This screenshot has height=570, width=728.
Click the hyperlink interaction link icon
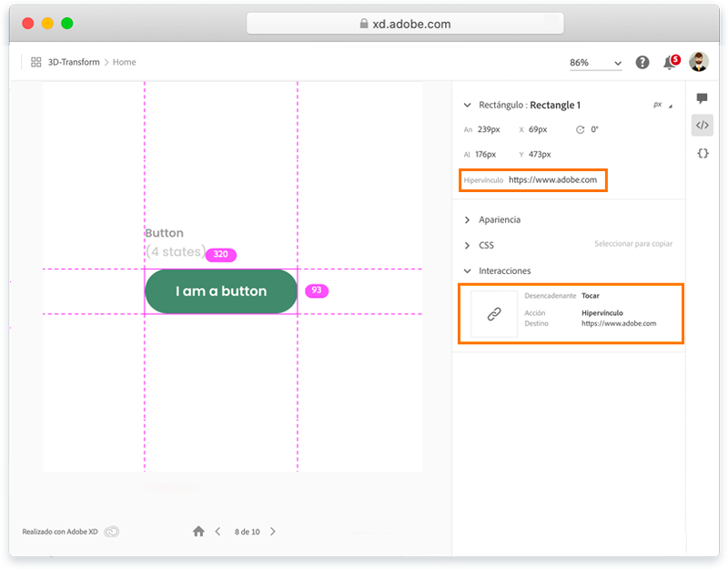(x=494, y=314)
